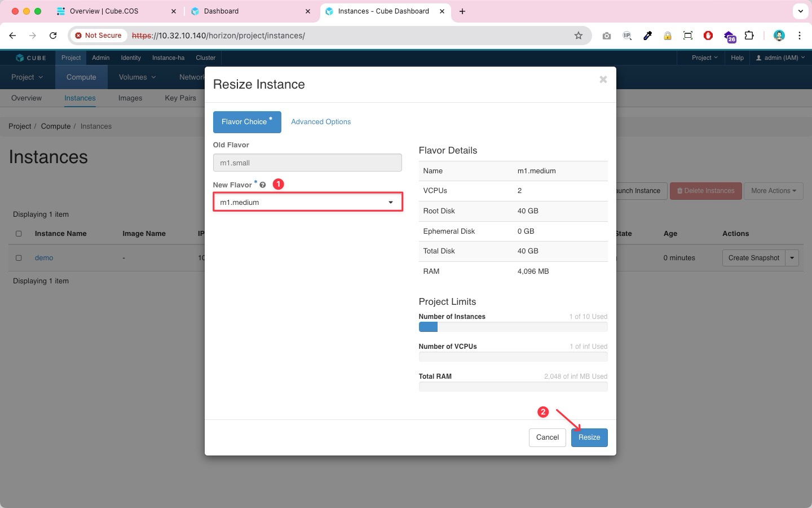Click the browser address bar URL
The height and width of the screenshot is (508, 812).
[x=218, y=36]
